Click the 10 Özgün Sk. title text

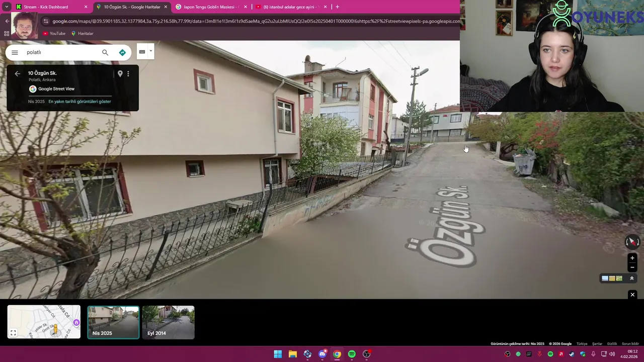click(42, 73)
